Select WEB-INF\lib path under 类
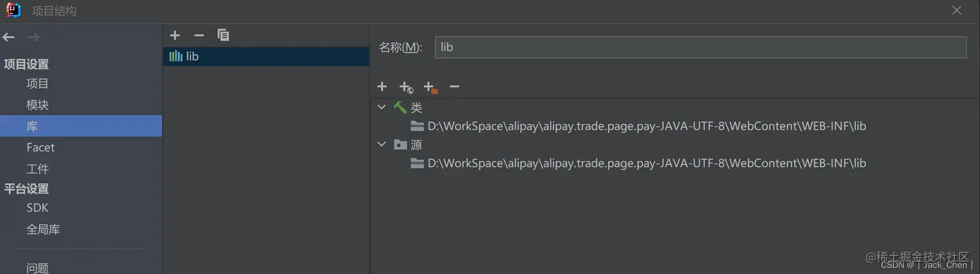 click(647, 126)
